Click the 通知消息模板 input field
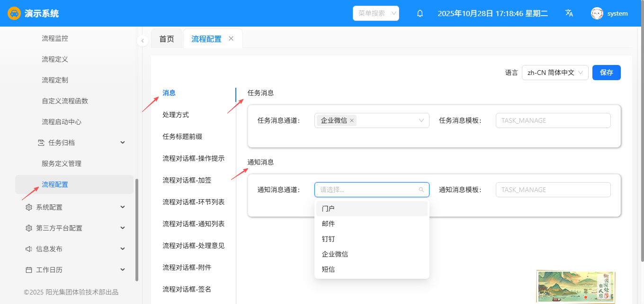Image resolution: width=644 pixels, height=304 pixels. click(x=553, y=190)
